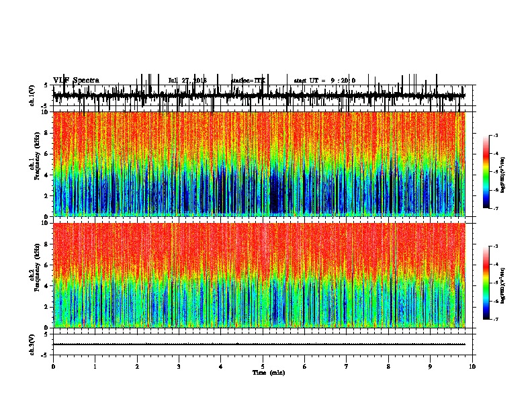The image size is (532, 411).
Task: Click the "10" kHz tick of ch.1 spectrogram
Action: click(45, 112)
